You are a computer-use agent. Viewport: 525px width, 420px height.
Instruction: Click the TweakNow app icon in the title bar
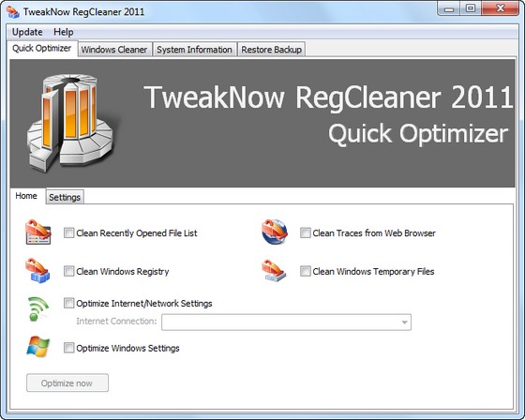13,12
